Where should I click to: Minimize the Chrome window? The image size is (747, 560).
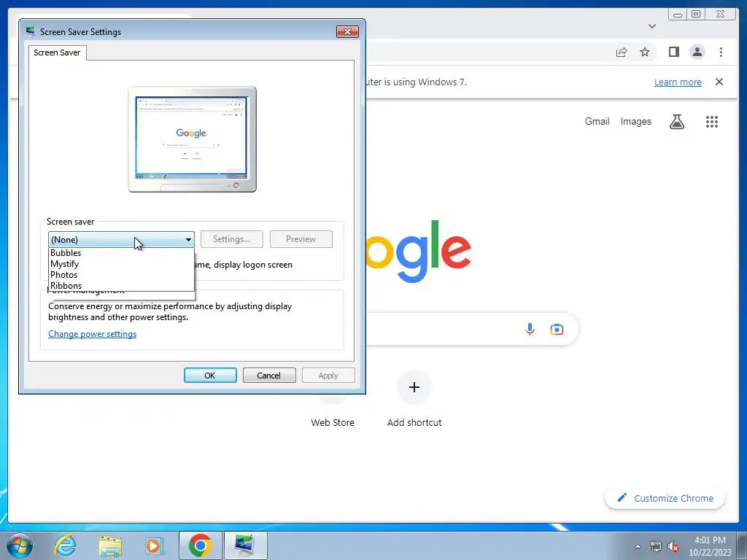coord(678,15)
